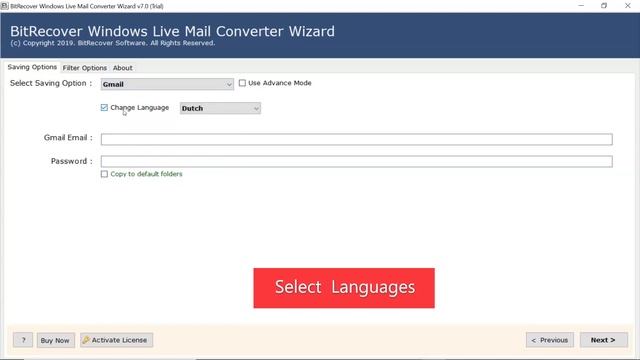Click the BitRecover Windows Live Mail Converter Wizard heading
This screenshot has height=360, width=640.
point(172,31)
